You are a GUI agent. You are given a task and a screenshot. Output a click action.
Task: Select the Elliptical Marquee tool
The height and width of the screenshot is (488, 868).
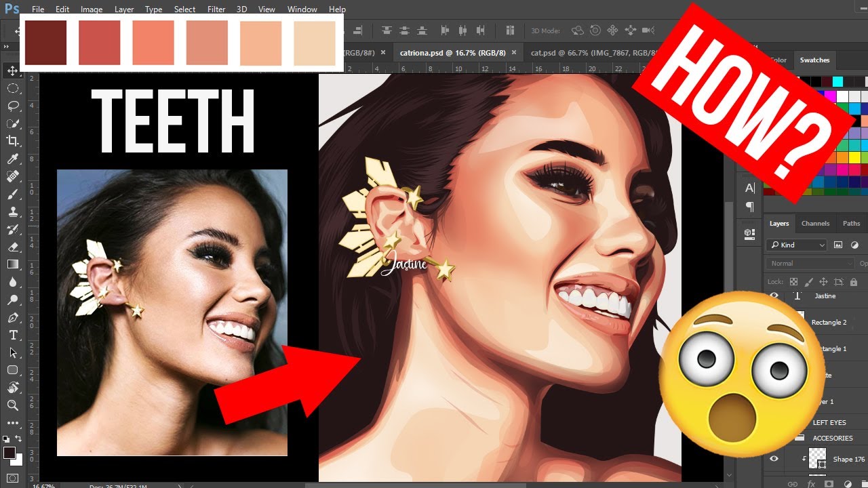pyautogui.click(x=12, y=88)
